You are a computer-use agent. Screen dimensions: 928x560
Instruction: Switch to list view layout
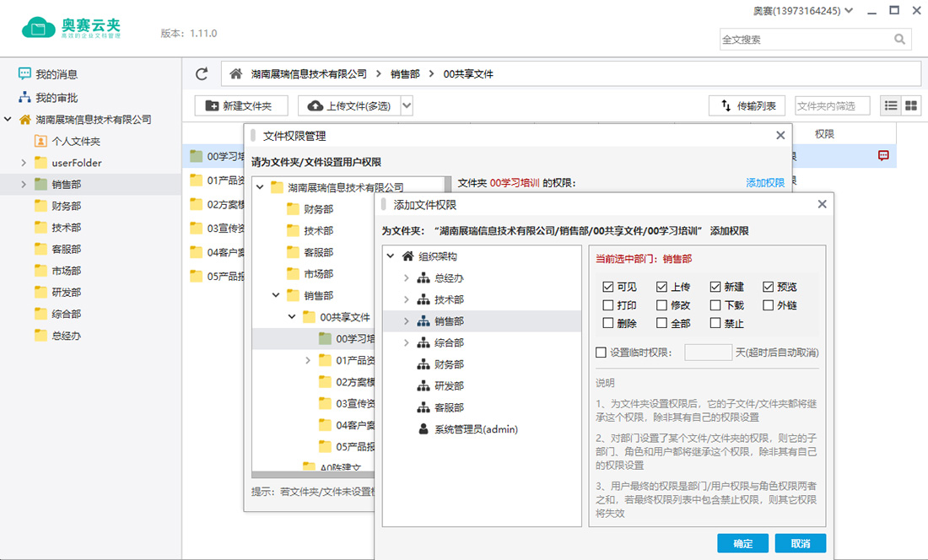pyautogui.click(x=891, y=105)
